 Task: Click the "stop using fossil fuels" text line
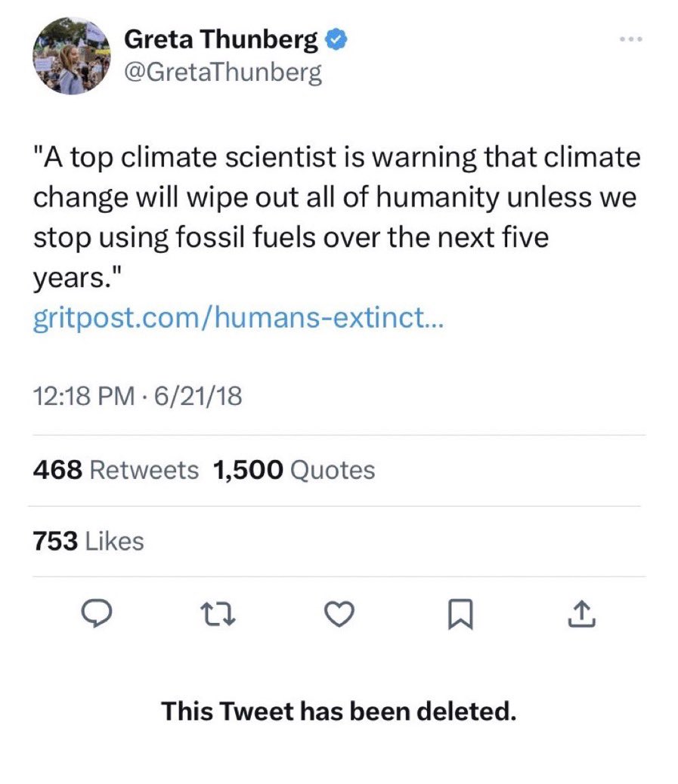click(291, 237)
